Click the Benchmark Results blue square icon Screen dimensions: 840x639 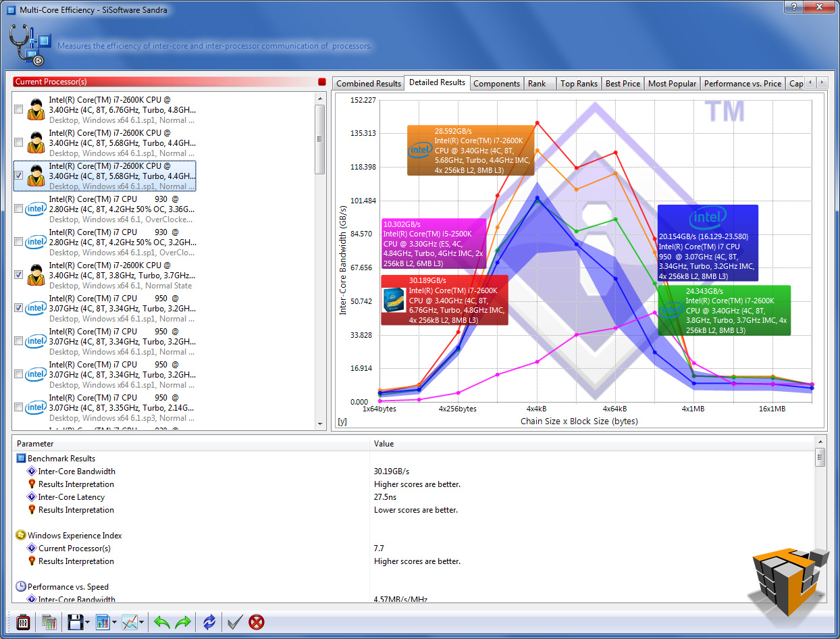coord(20,459)
